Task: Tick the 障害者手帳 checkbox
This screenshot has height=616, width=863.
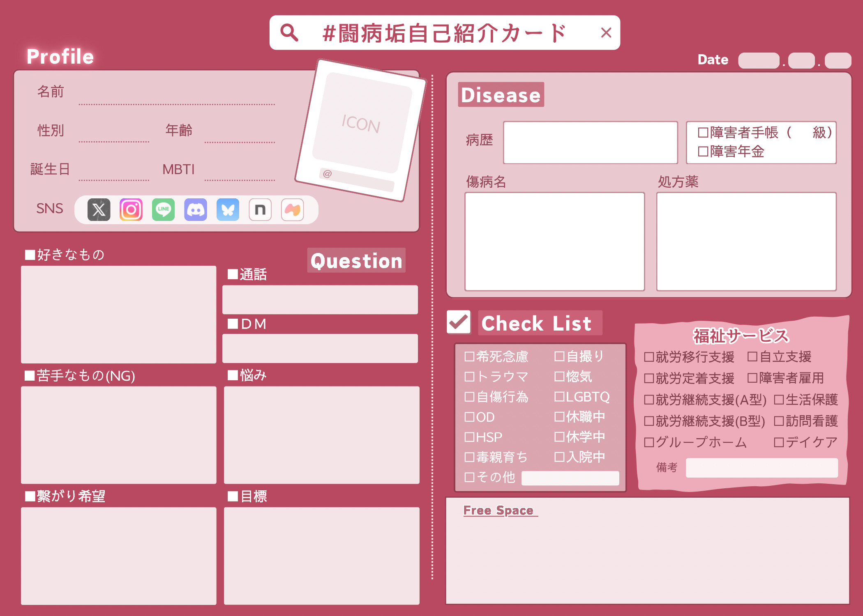Action: click(703, 133)
